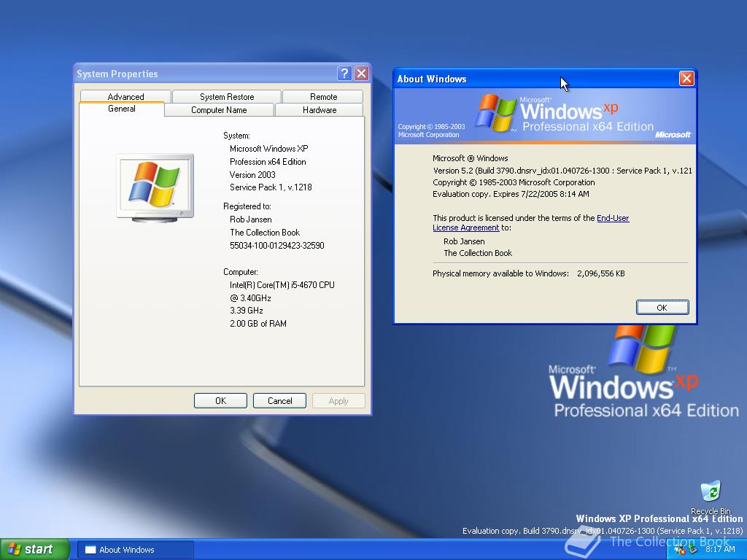Image resolution: width=747 pixels, height=560 pixels.
Task: Click "Rob Jansen" under Registered to
Action: point(251,219)
